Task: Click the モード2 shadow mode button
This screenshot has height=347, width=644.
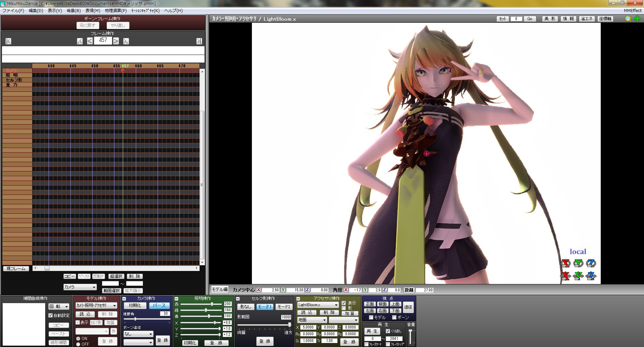Action: 284,307
